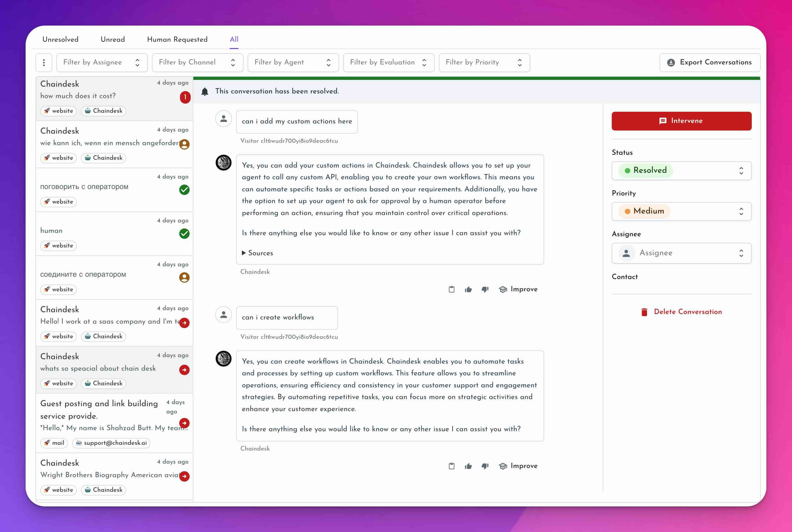Click thumbs up on workflows answer
This screenshot has height=532, width=792.
click(468, 466)
